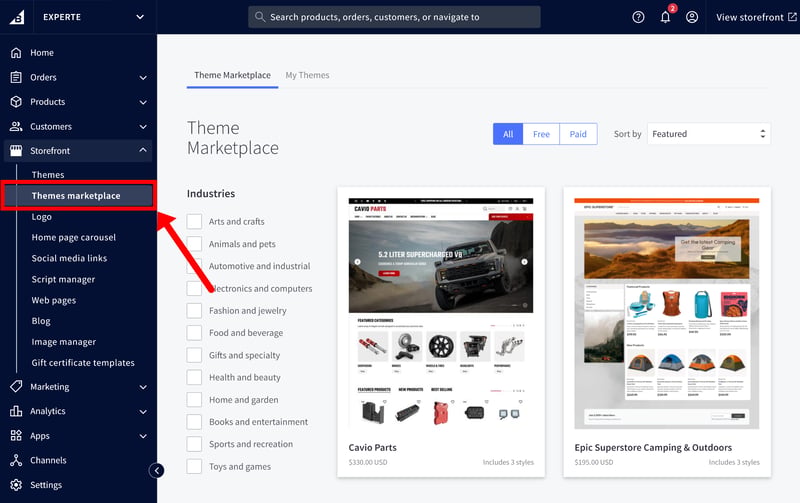Click the Home icon in the sidebar
The width and height of the screenshot is (800, 503).
point(16,53)
